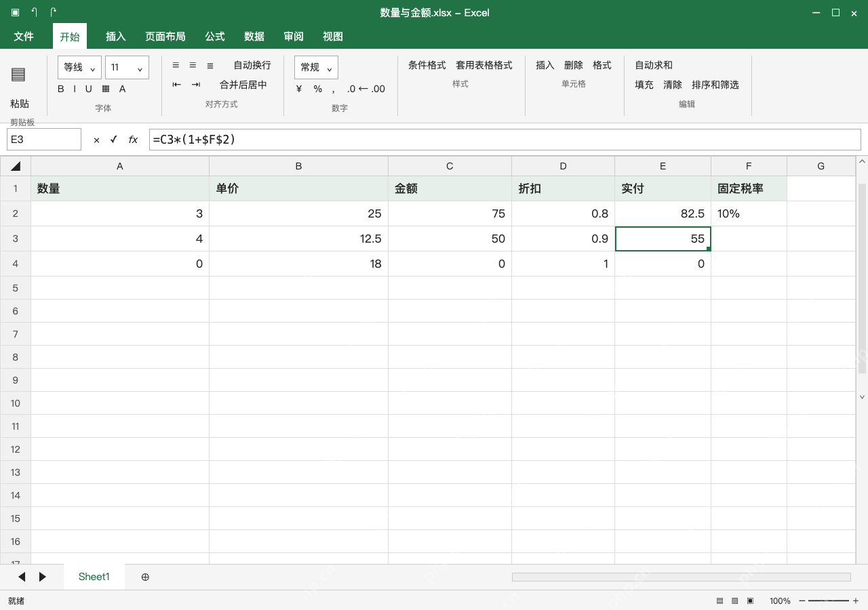This screenshot has width=868, height=610.
Task: Confirm formula entry with the ✓ icon
Action: 114,140
